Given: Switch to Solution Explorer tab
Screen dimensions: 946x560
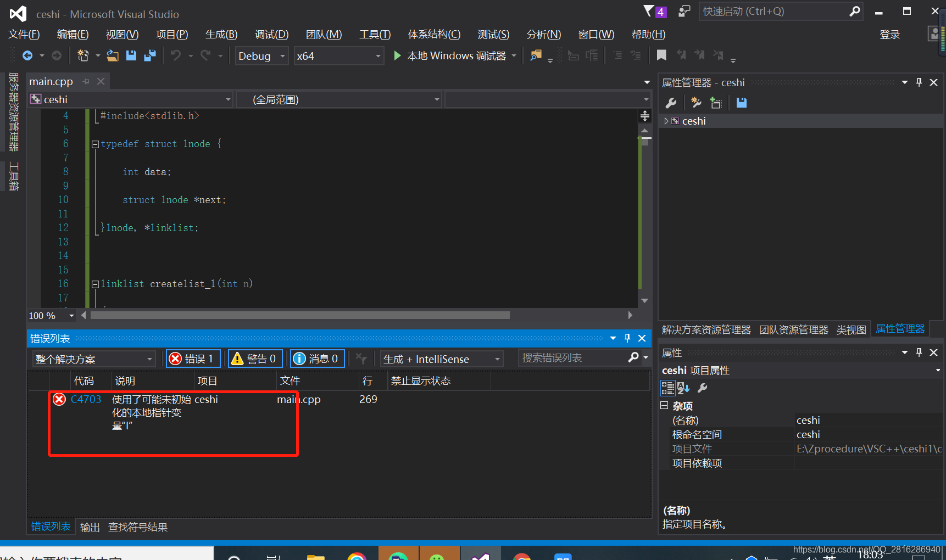Looking at the screenshot, I should click(706, 329).
